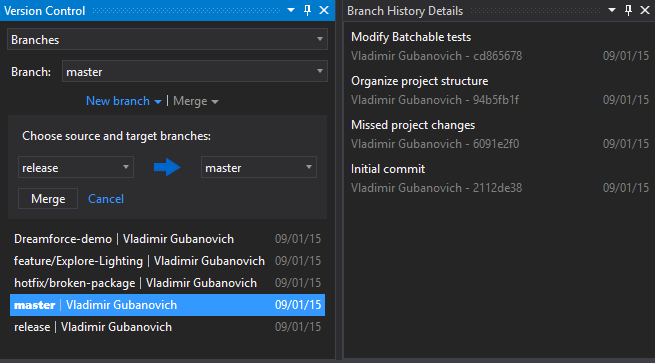Open the target branch master dropdown
The image size is (655, 363).
[x=259, y=168]
